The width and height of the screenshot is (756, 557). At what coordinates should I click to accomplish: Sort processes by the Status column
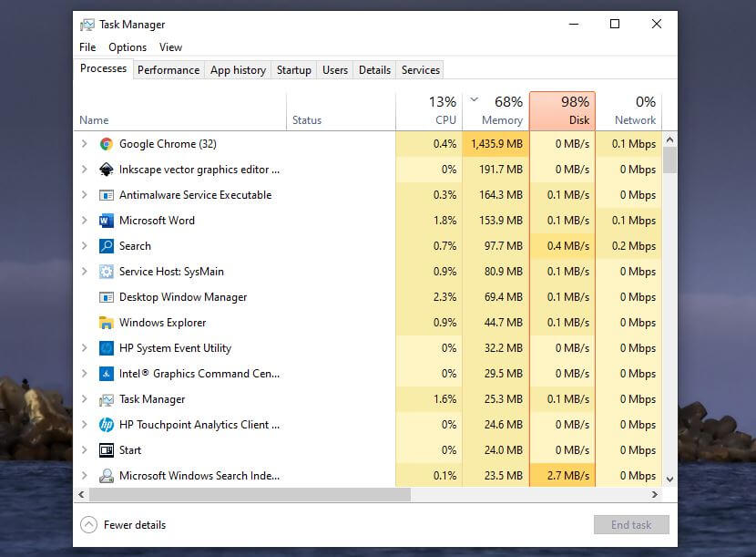tap(341, 111)
